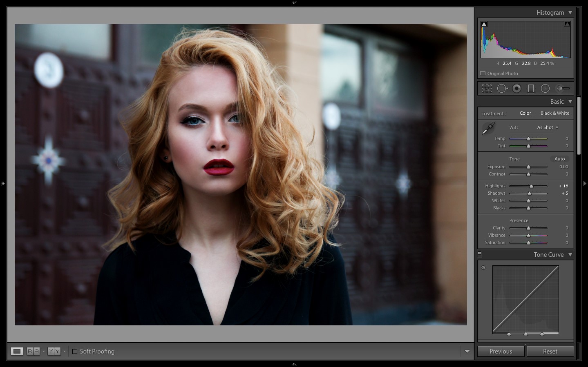Collapse the Basic panel triangle

pos(570,102)
